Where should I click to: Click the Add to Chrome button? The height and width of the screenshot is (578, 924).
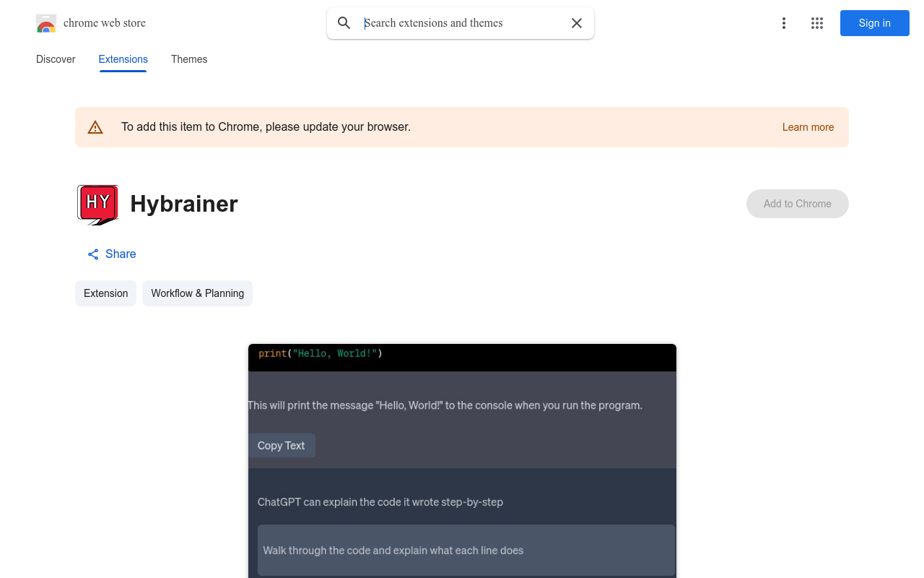pyautogui.click(x=797, y=204)
